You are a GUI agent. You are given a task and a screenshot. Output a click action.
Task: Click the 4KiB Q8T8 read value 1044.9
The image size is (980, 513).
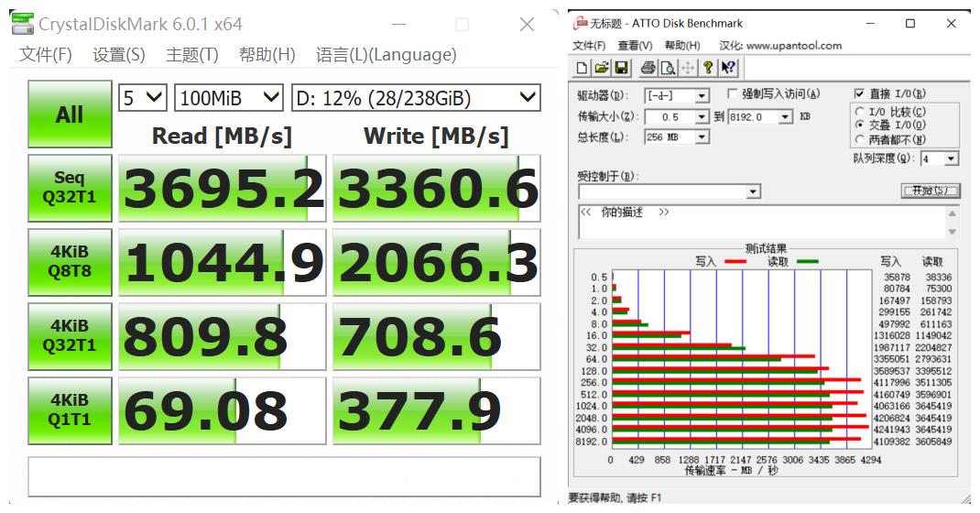tap(223, 262)
